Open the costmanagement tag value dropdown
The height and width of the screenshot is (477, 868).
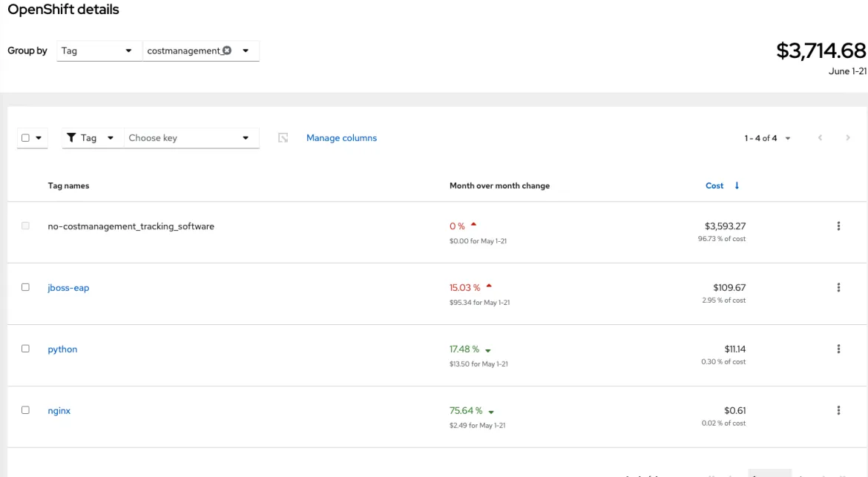click(246, 50)
